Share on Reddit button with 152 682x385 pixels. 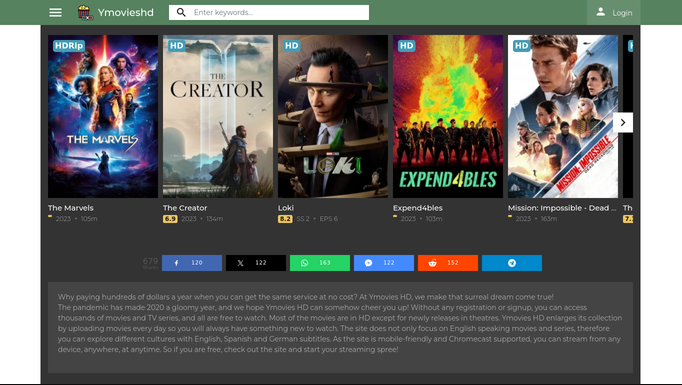(448, 263)
